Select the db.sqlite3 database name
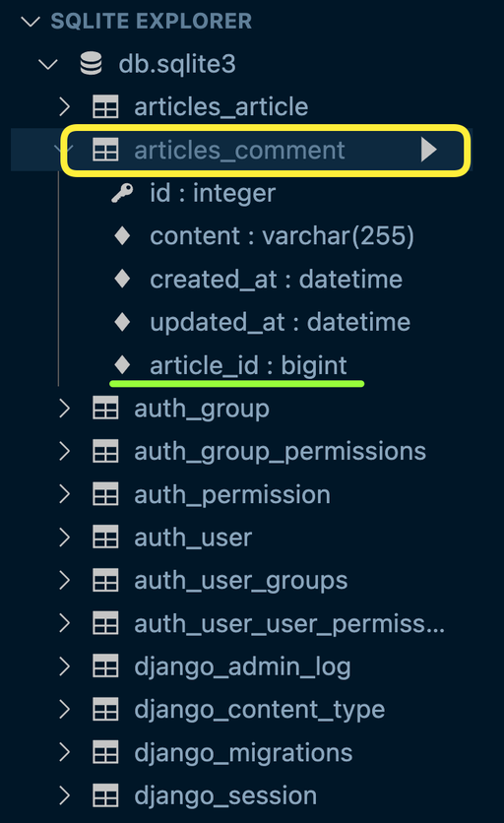The width and height of the screenshot is (504, 823). point(177,64)
